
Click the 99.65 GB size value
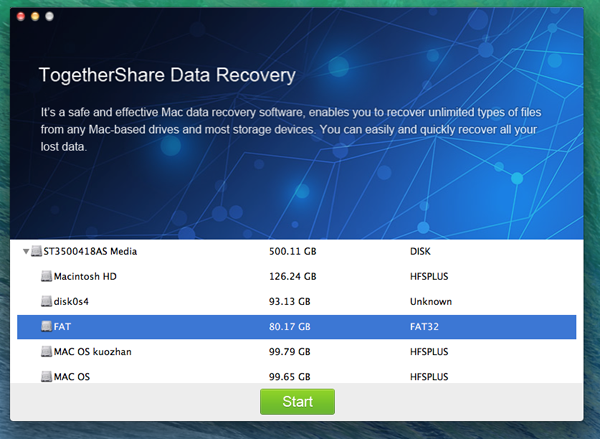[290, 377]
